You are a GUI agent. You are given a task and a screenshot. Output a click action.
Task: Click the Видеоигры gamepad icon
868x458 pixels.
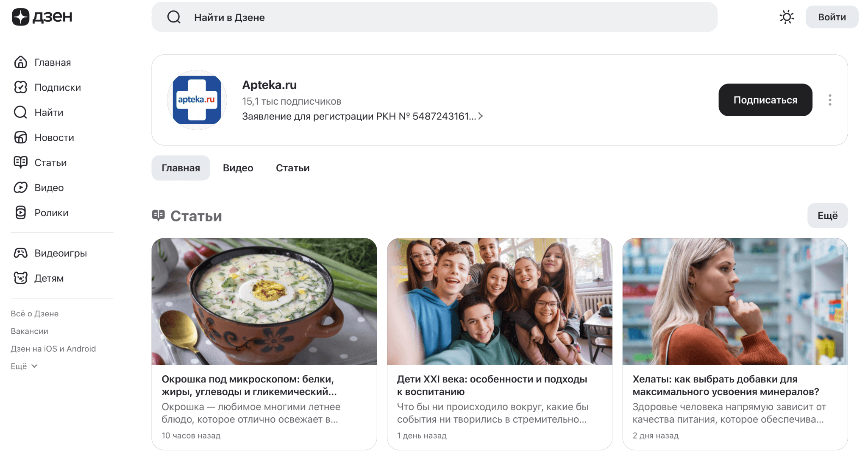click(x=20, y=253)
